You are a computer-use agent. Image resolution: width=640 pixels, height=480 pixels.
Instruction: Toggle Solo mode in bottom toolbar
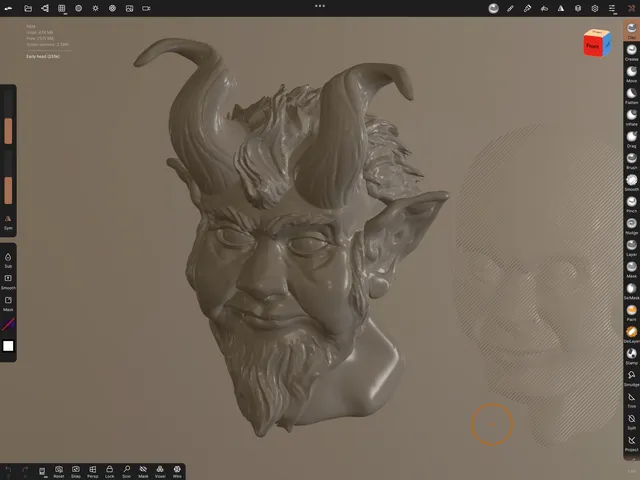pyautogui.click(x=127, y=471)
